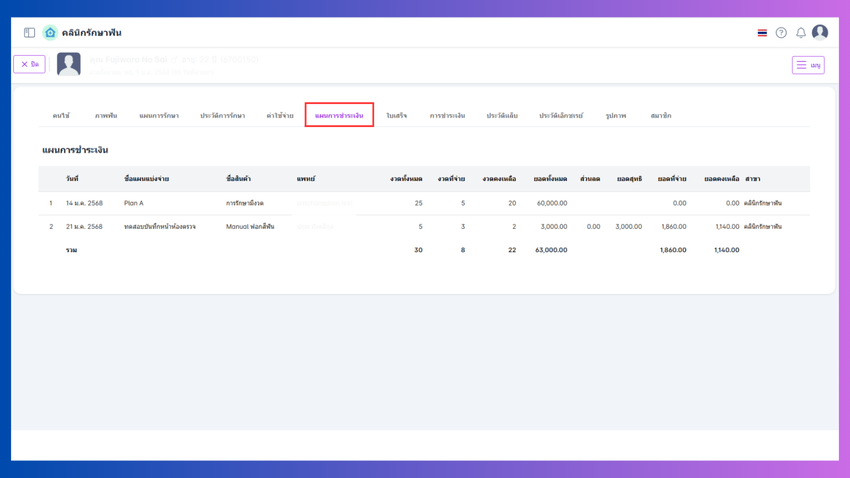Open the user profile avatar in top bar

click(820, 33)
